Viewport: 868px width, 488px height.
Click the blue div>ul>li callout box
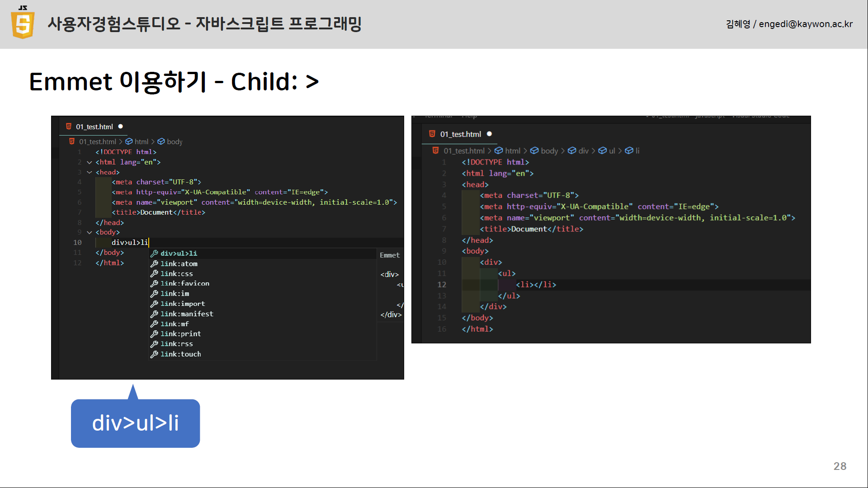click(135, 423)
